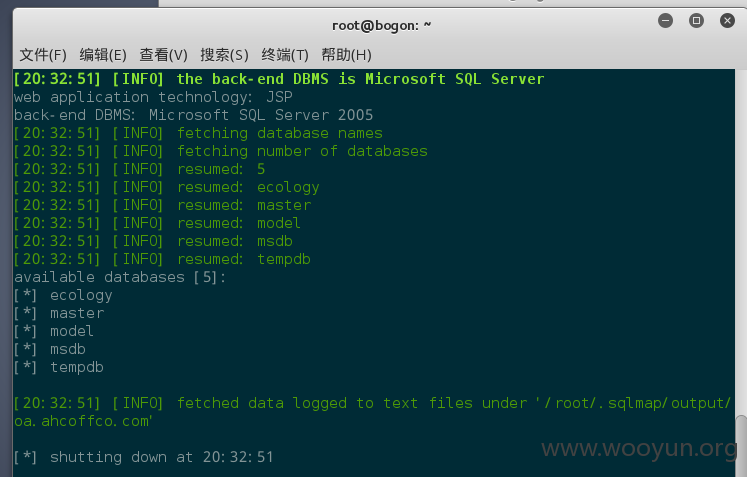
Task: Click the msdb entry in database list
Action: 68,349
